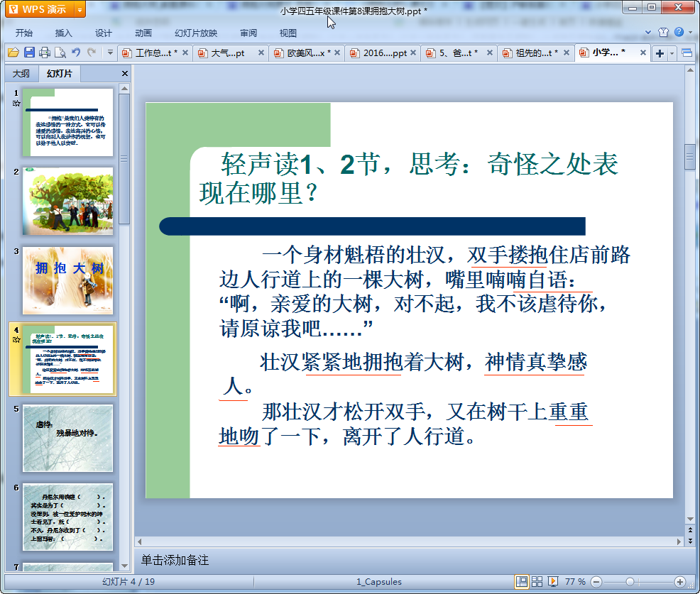Click the zoom out minus button
Image resolution: width=700 pixels, height=594 pixels.
pos(596,581)
